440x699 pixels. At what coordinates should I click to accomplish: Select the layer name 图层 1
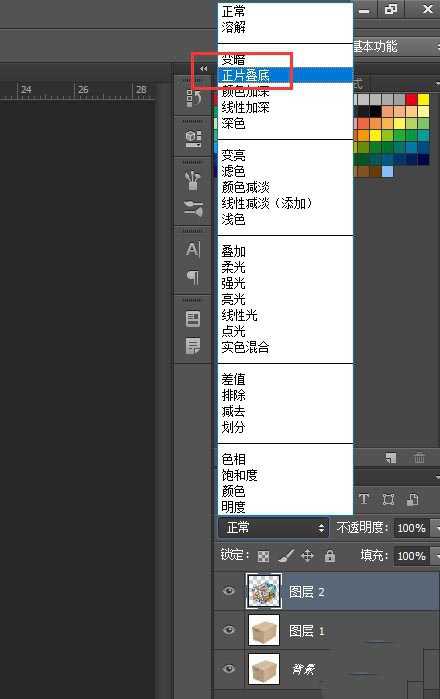307,630
